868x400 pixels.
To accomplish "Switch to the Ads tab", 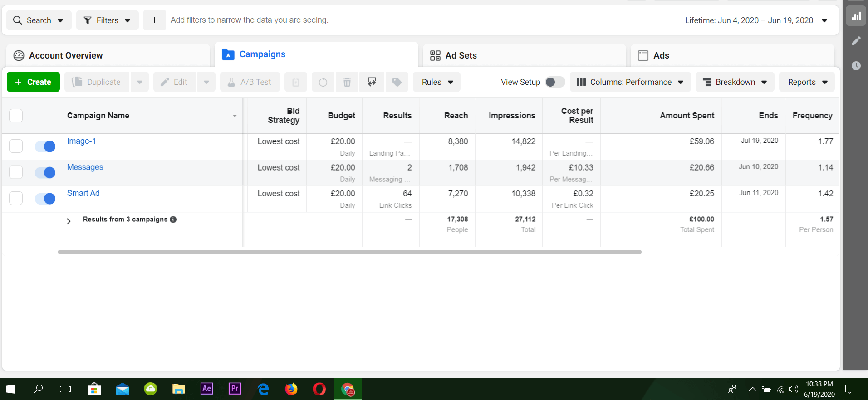I will point(732,55).
